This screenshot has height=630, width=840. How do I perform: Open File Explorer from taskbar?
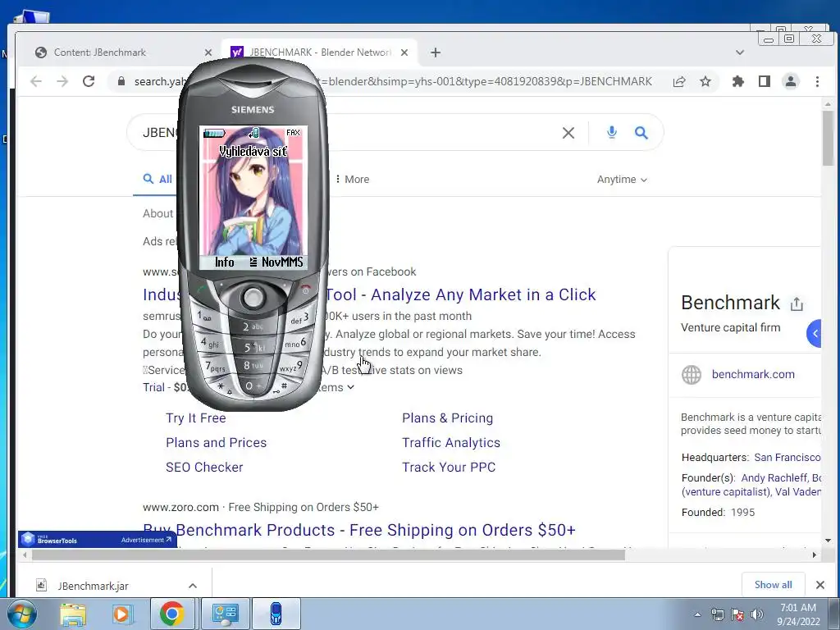click(73, 614)
